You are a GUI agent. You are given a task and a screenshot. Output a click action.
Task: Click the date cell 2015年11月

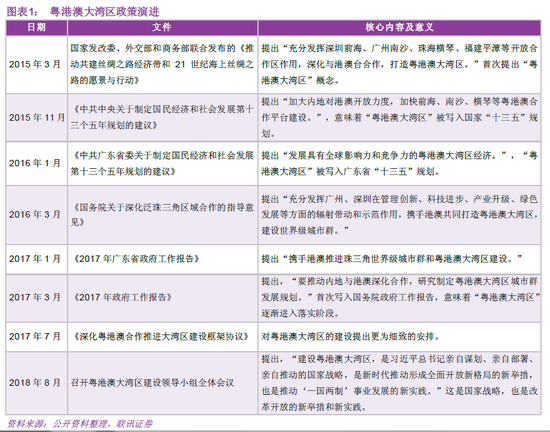coord(36,117)
